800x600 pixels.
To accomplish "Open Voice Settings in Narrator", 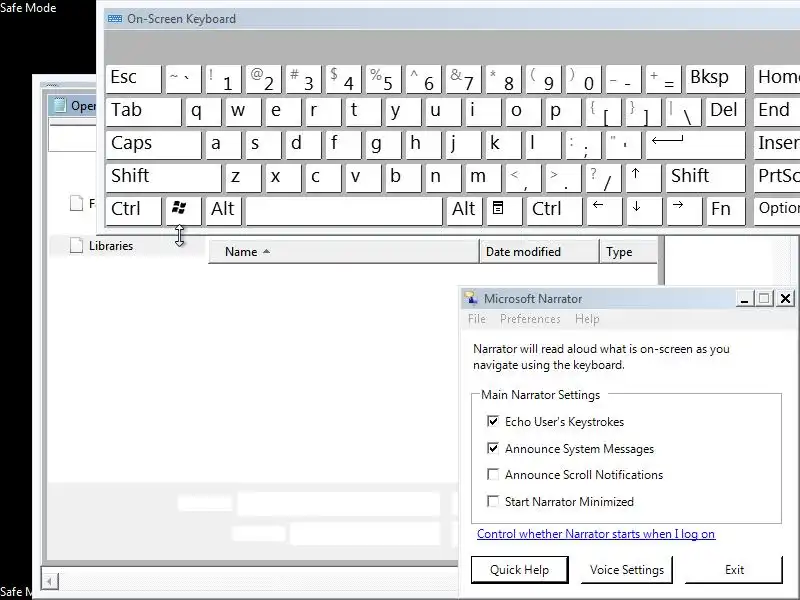I will pyautogui.click(x=627, y=569).
